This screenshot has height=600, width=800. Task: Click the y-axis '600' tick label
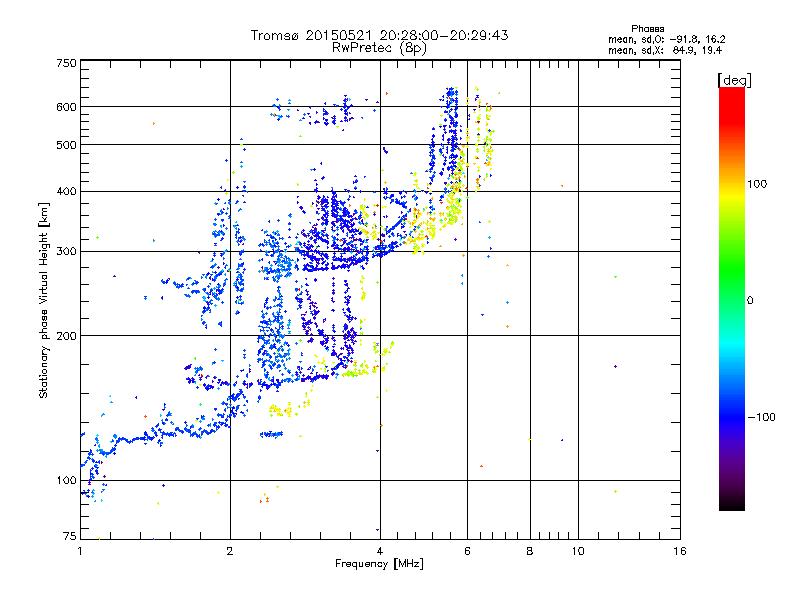click(x=66, y=107)
